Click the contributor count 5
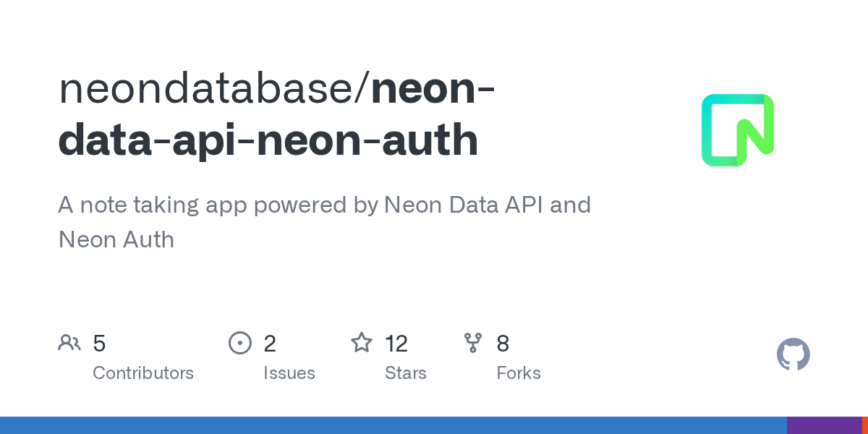868x434 pixels. (x=100, y=344)
